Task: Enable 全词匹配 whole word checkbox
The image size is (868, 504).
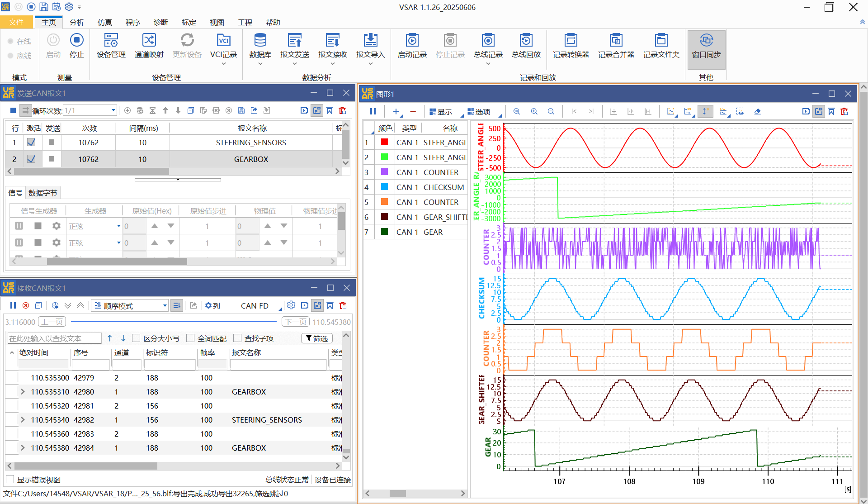Action: coord(190,338)
